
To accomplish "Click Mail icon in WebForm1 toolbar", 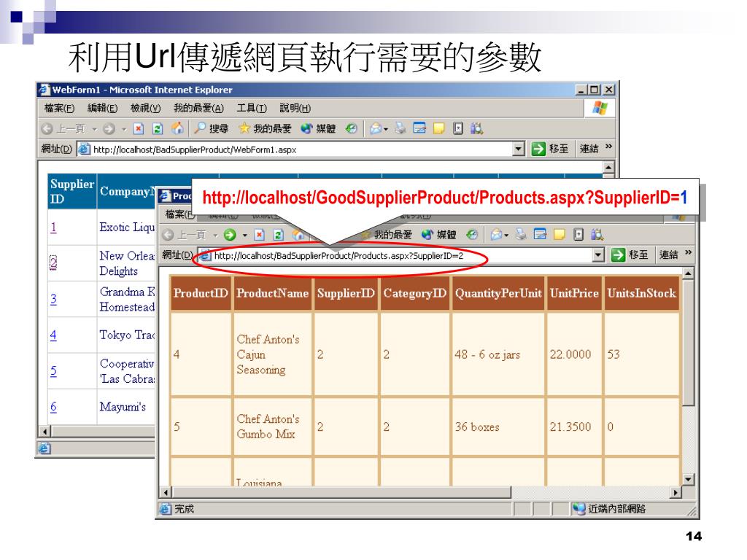I will pos(376,128).
